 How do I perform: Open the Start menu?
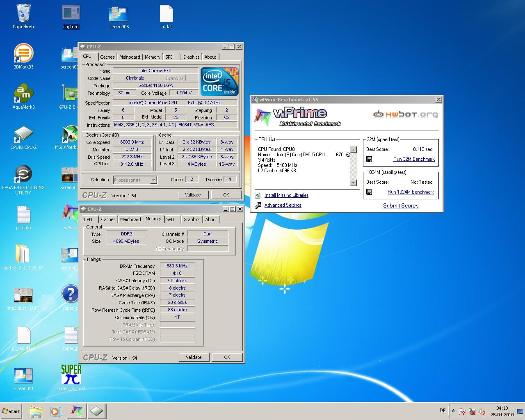tap(11, 411)
